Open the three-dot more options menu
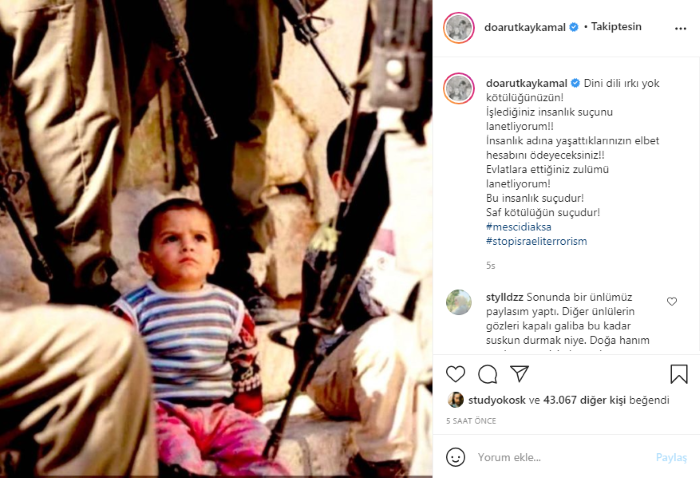700x478 pixels. tap(680, 28)
